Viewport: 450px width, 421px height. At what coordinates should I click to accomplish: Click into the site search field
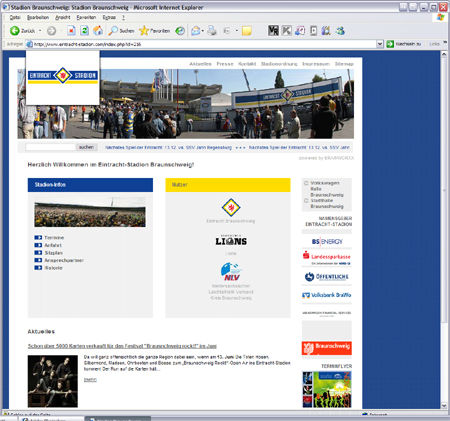click(50, 147)
